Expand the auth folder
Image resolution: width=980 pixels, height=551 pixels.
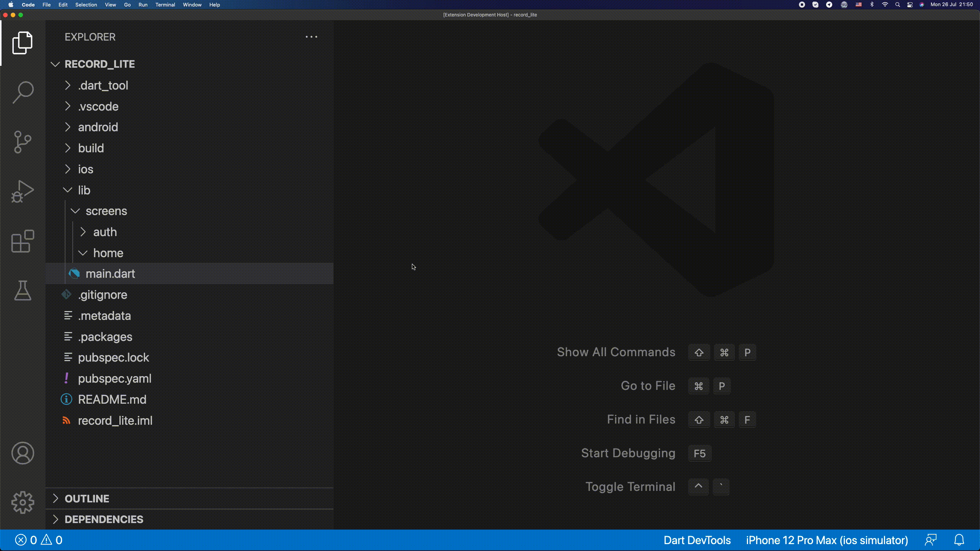(105, 232)
